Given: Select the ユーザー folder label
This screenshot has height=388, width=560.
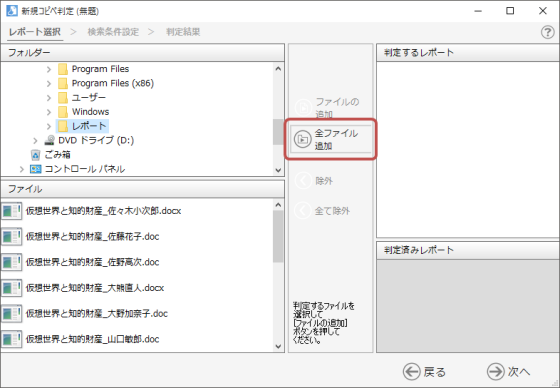Looking at the screenshot, I should [89, 98].
